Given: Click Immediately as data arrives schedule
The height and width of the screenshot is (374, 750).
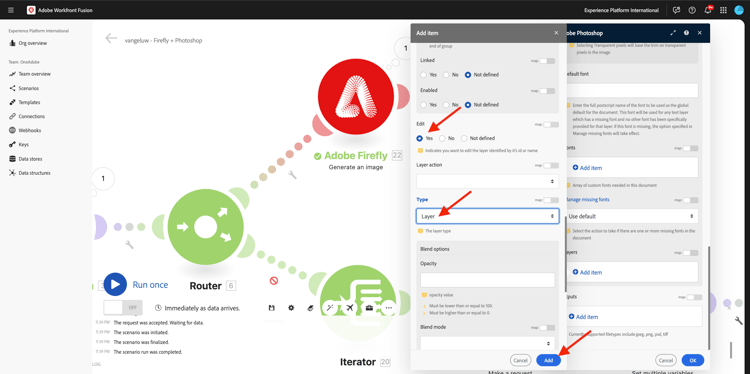Looking at the screenshot, I should (x=198, y=308).
